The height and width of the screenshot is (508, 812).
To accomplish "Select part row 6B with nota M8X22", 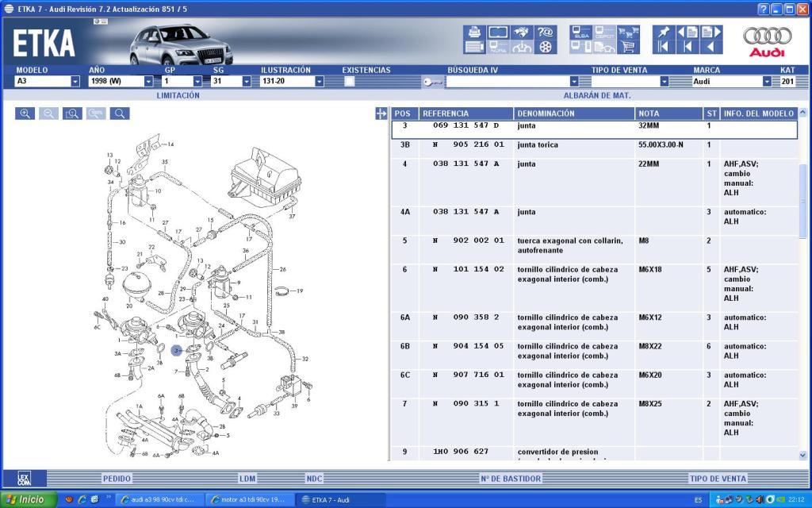I will tap(595, 355).
